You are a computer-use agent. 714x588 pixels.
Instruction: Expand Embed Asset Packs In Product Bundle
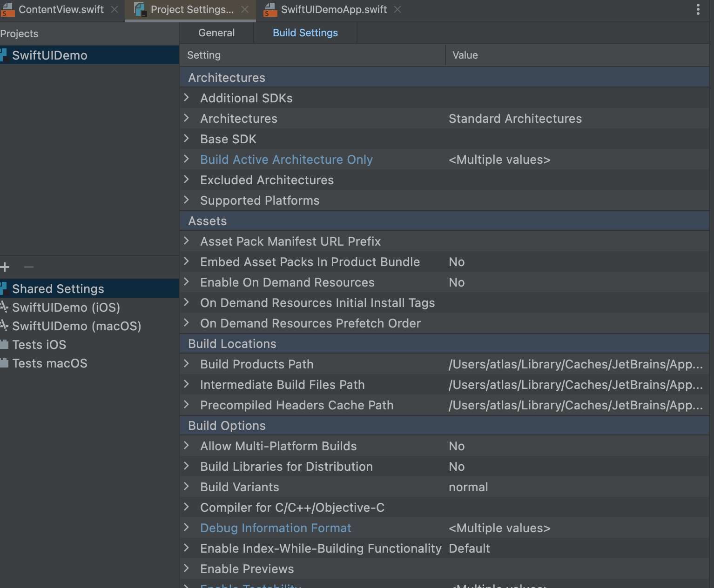[187, 261]
